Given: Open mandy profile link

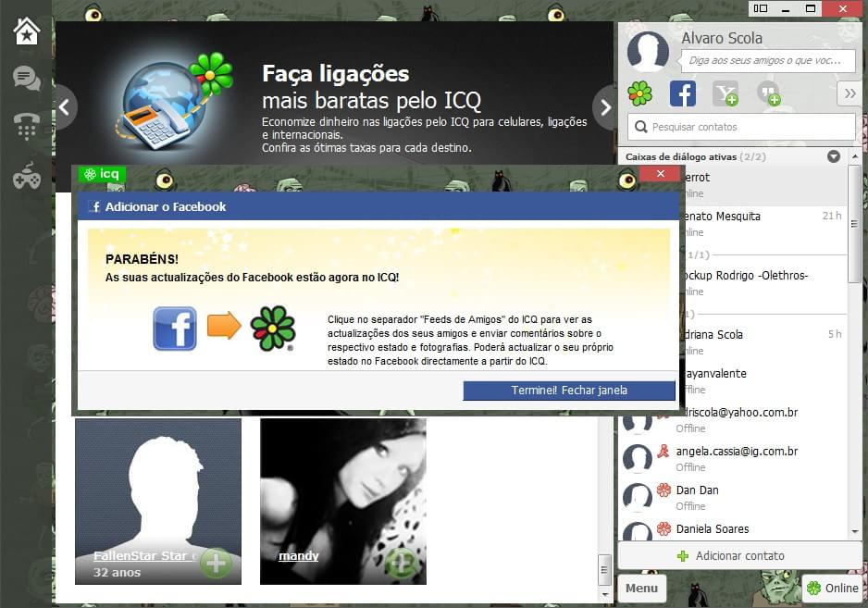Looking at the screenshot, I should click(x=299, y=555).
